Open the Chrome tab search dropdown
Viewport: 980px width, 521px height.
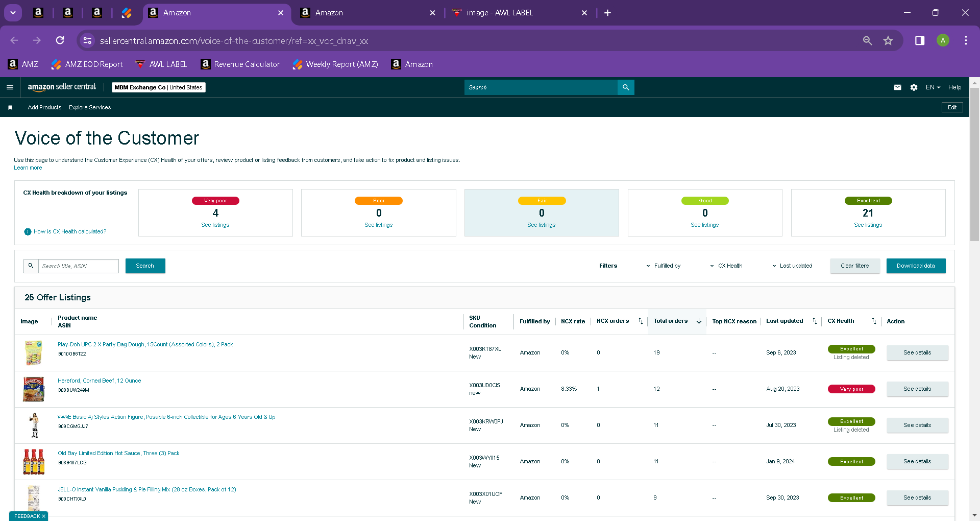(x=13, y=13)
